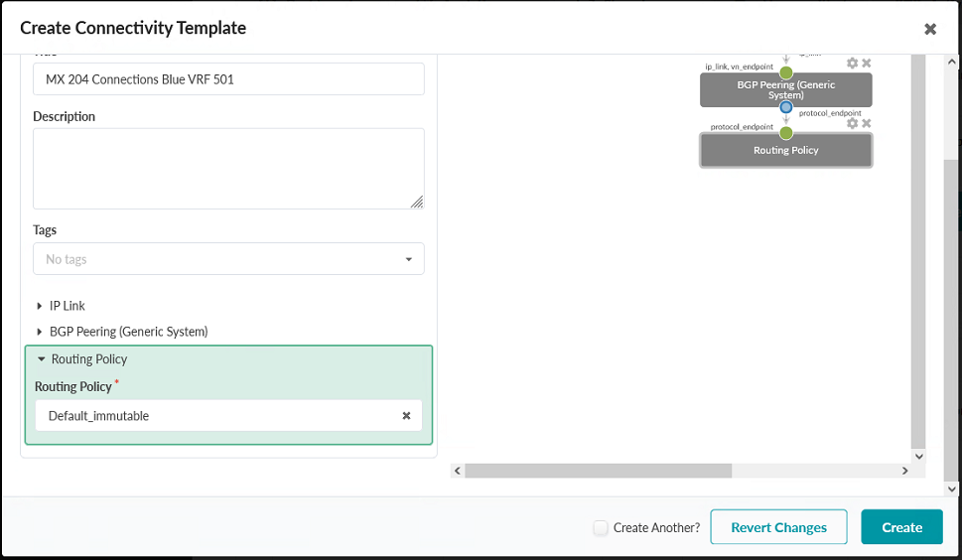Remove the BGP Peering node from diagram
Screen dimensions: 962x560
(x=867, y=64)
